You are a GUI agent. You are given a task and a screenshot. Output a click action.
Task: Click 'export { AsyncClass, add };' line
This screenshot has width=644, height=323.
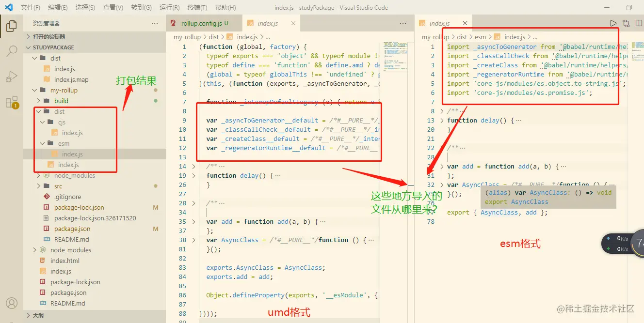click(497, 213)
